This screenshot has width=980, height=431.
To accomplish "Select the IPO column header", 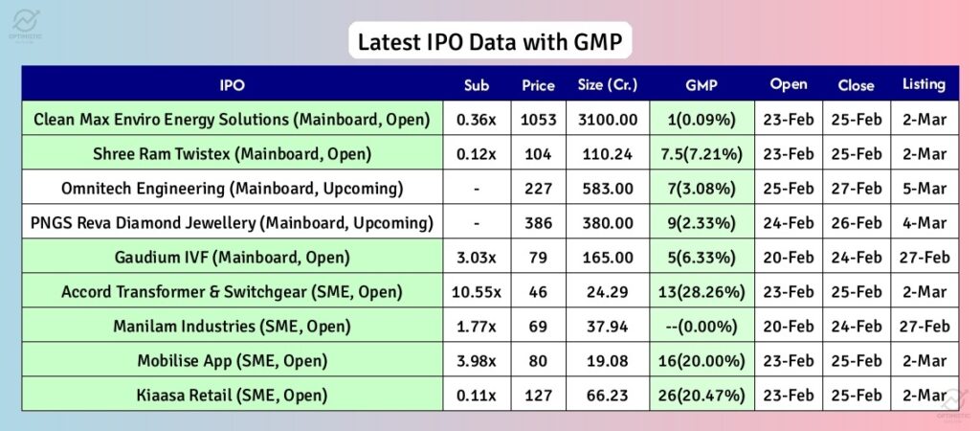I will pos(231,84).
